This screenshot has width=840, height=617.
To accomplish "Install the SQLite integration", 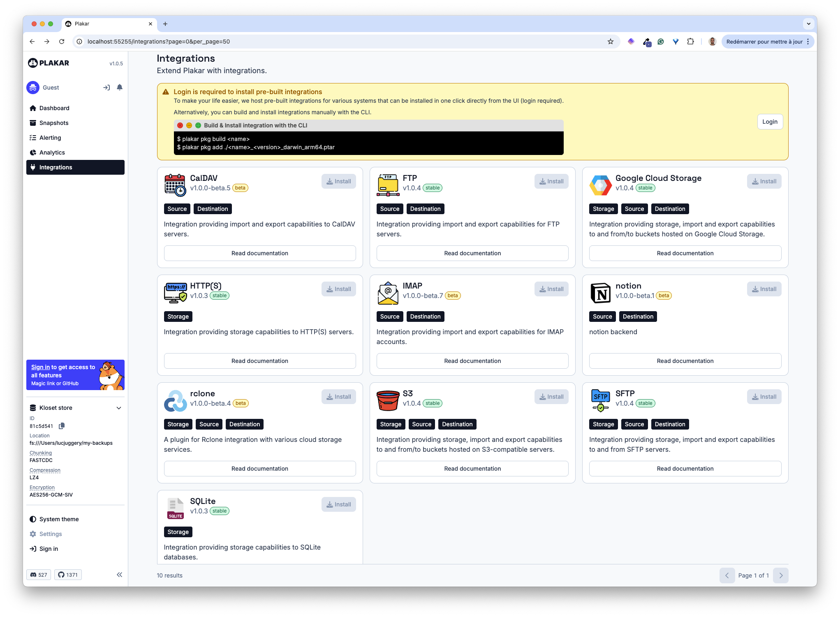I will [x=338, y=504].
